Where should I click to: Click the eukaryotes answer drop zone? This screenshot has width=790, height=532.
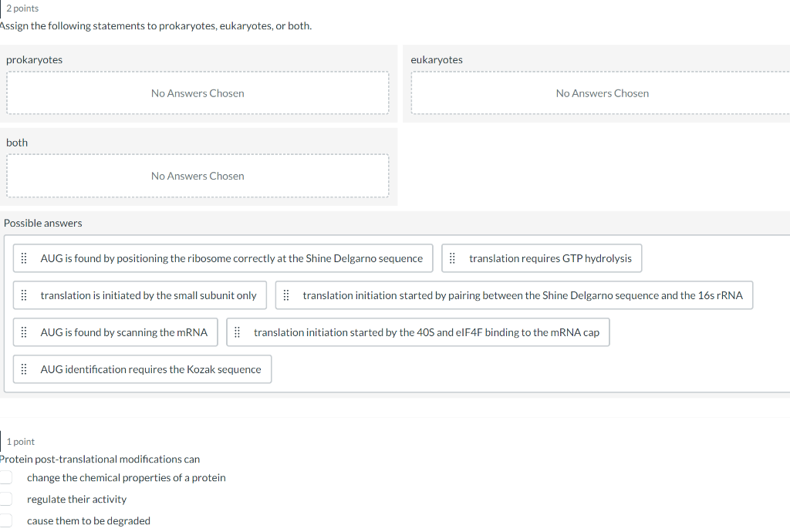coord(602,93)
